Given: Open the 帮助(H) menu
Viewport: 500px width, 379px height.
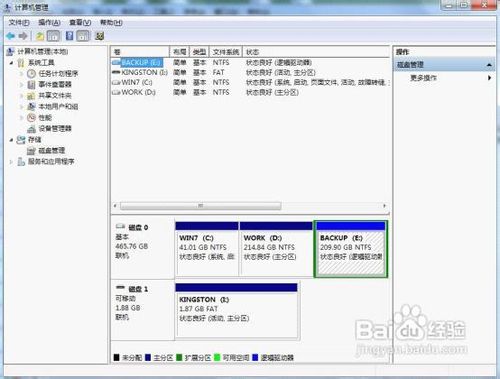Looking at the screenshot, I should tap(111, 23).
